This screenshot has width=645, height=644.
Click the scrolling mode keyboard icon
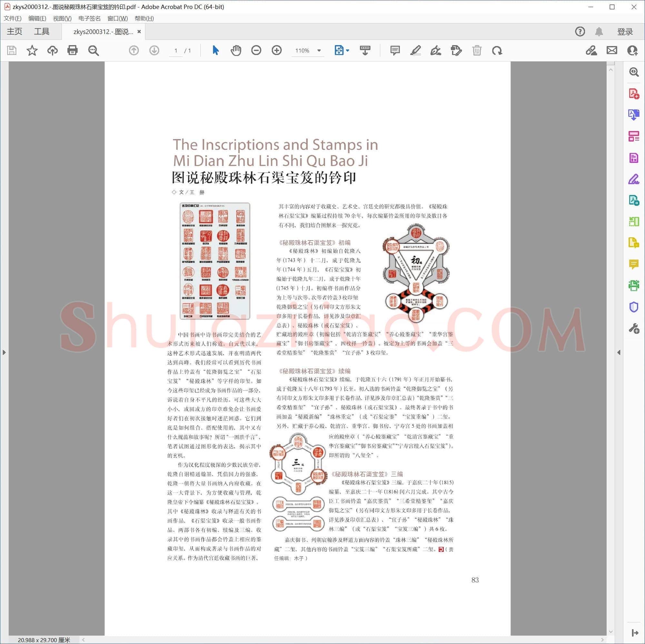pos(365,51)
